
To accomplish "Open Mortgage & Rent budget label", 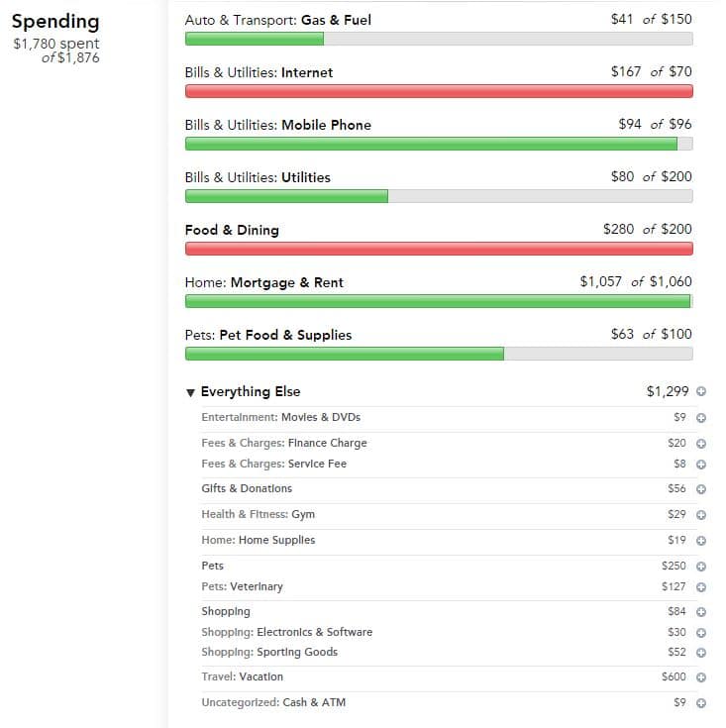I will tap(263, 282).
